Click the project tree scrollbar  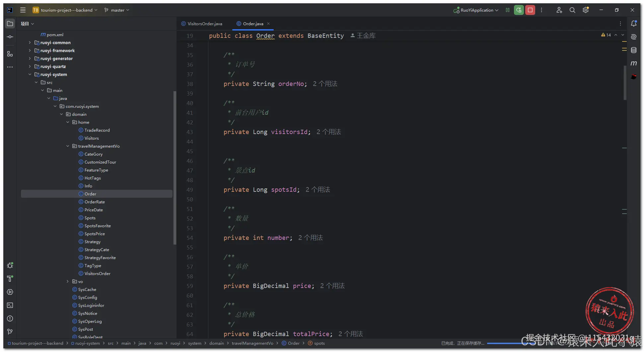click(175, 168)
